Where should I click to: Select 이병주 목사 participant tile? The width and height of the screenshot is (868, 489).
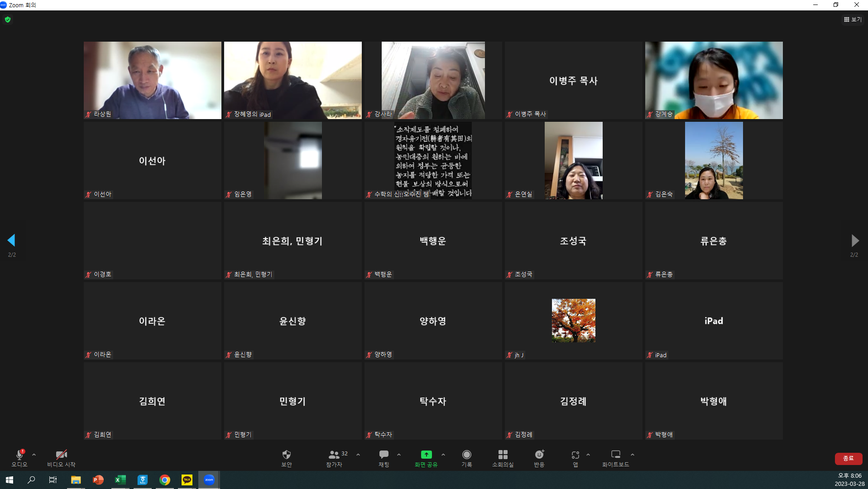[574, 80]
